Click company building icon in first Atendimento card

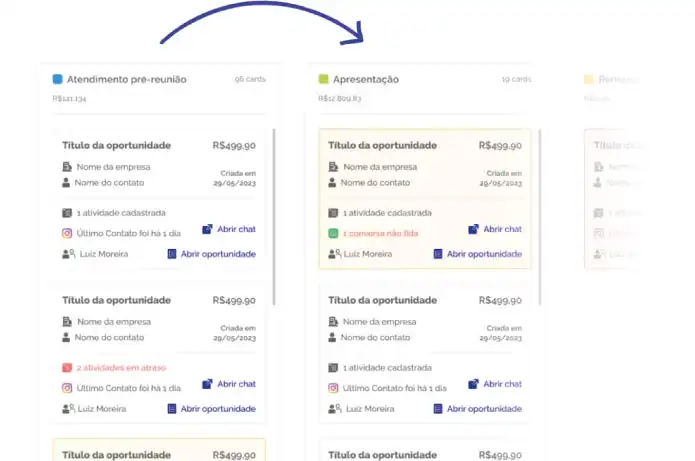(67, 167)
